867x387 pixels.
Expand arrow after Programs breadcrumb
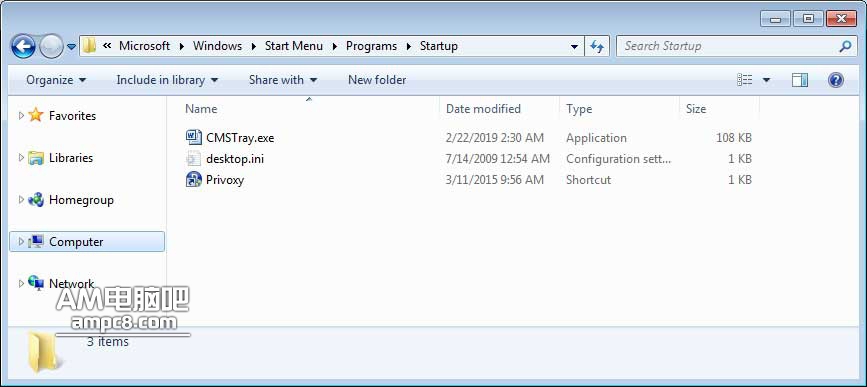[408, 46]
